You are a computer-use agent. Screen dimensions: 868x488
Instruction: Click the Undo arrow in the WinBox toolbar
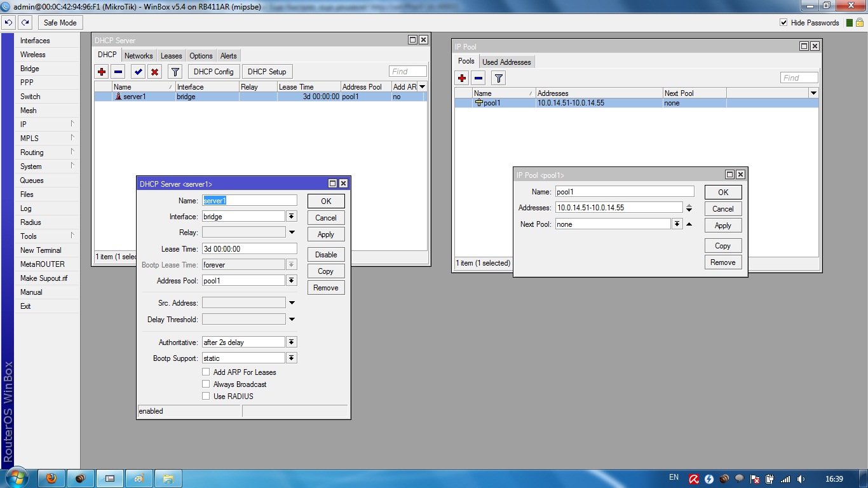(8, 22)
